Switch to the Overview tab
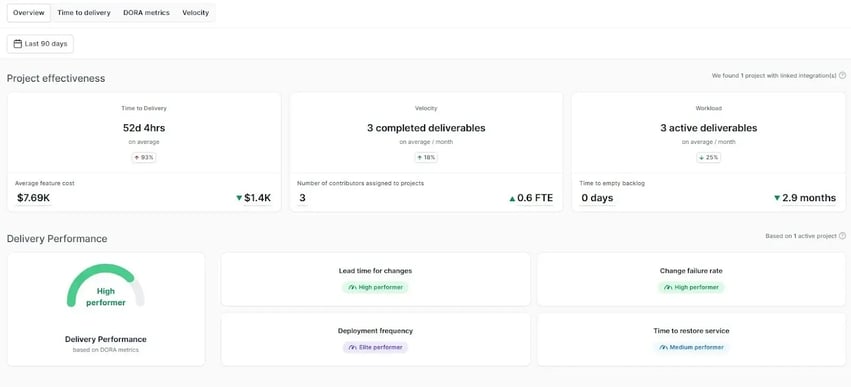851x387 pixels. pyautogui.click(x=29, y=13)
